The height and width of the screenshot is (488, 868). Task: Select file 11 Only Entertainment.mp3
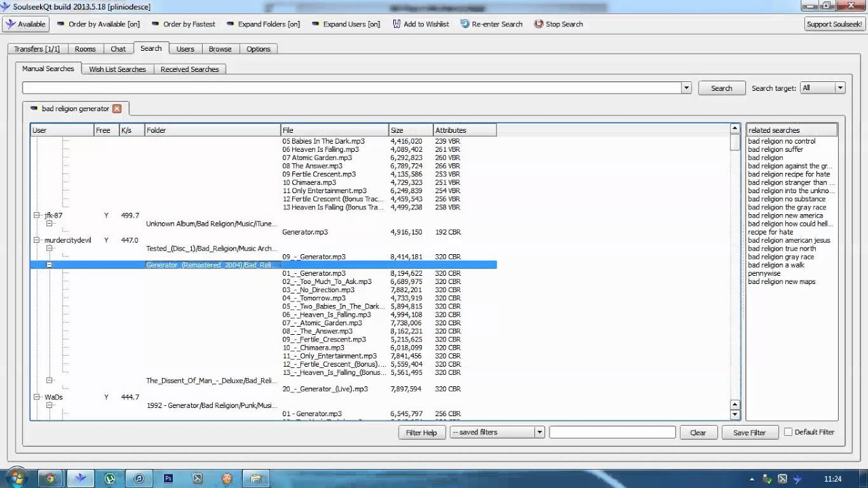pyautogui.click(x=324, y=190)
